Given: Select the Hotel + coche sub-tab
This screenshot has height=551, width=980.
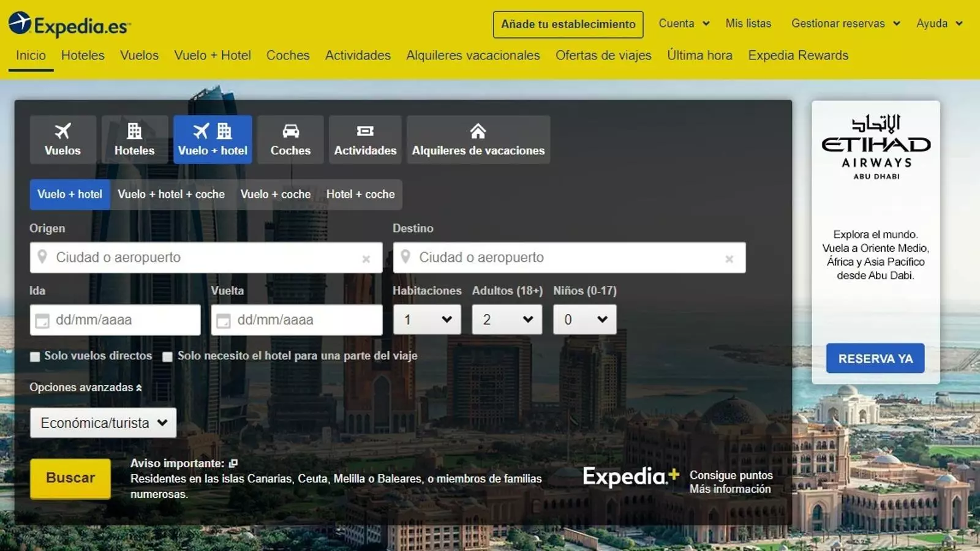Looking at the screenshot, I should (x=360, y=194).
